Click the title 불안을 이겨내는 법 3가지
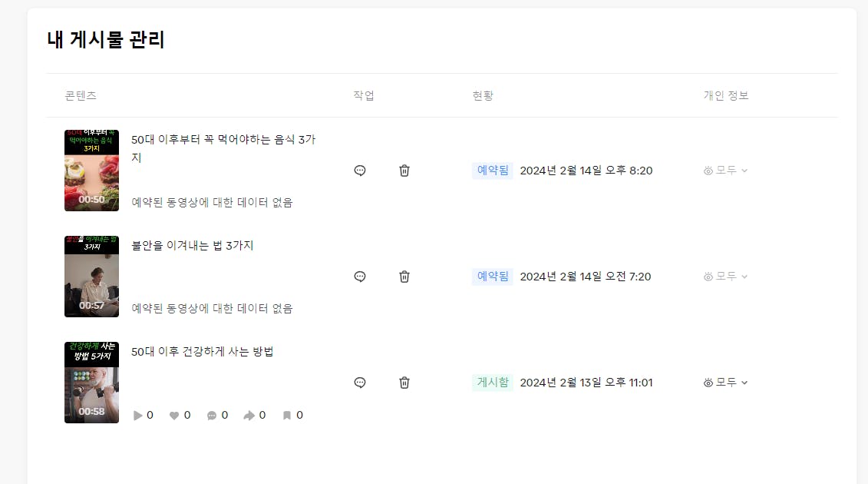 [x=192, y=246]
